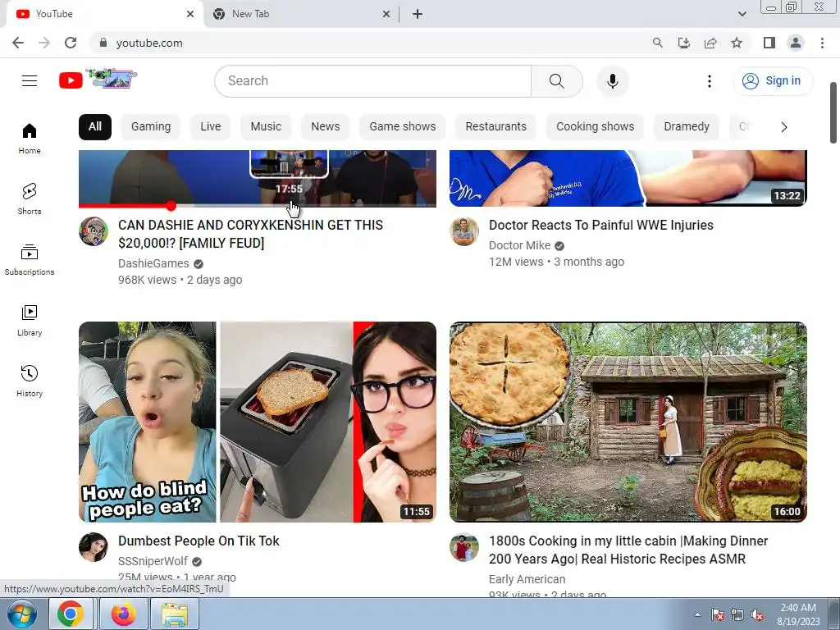Screen dimensions: 840x630
Task: Reload the page with refresh icon
Action: [x=71, y=43]
